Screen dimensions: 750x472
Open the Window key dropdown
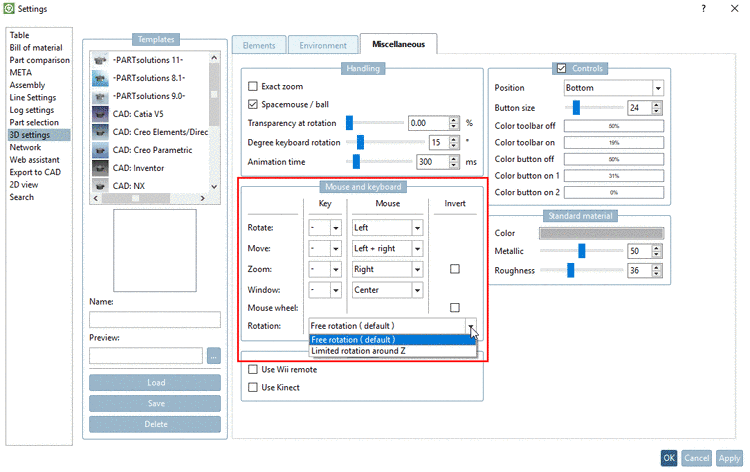tap(325, 290)
